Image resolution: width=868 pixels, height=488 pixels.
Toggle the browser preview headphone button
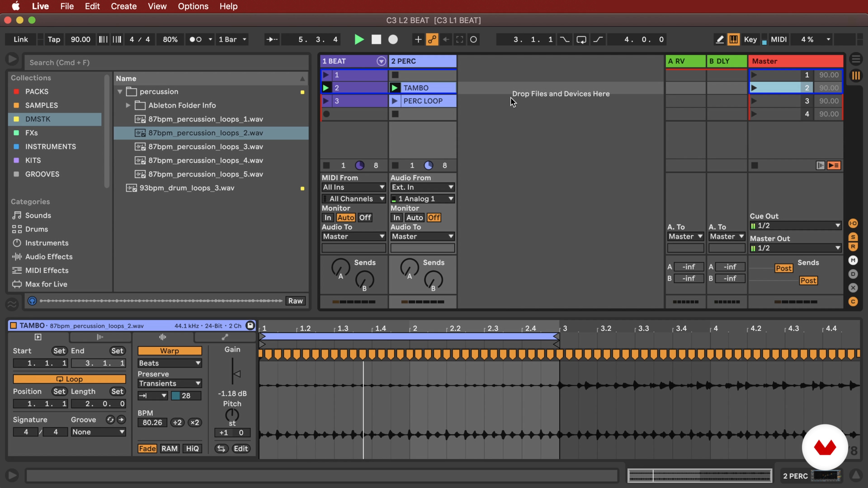click(32, 301)
